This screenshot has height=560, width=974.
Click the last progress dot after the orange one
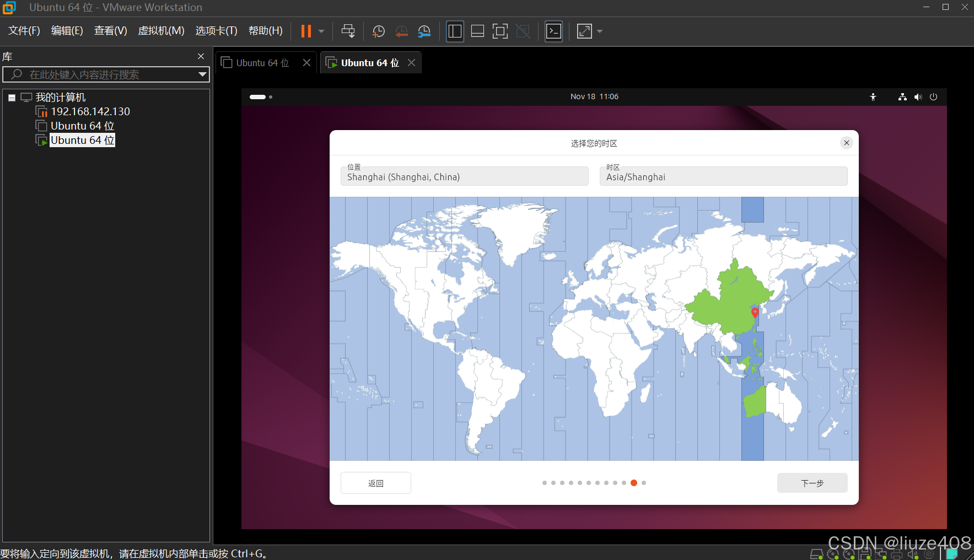[x=644, y=483]
